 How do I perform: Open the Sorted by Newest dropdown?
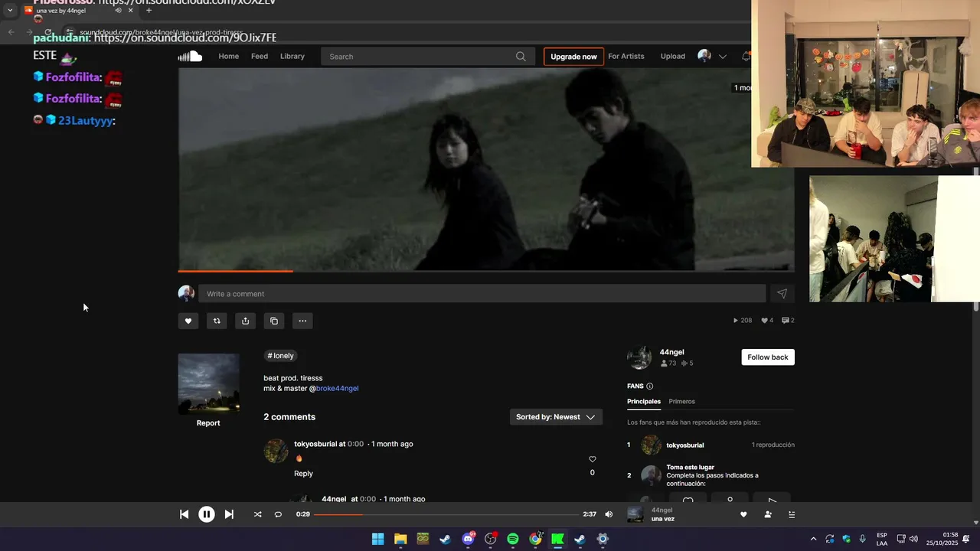point(556,417)
